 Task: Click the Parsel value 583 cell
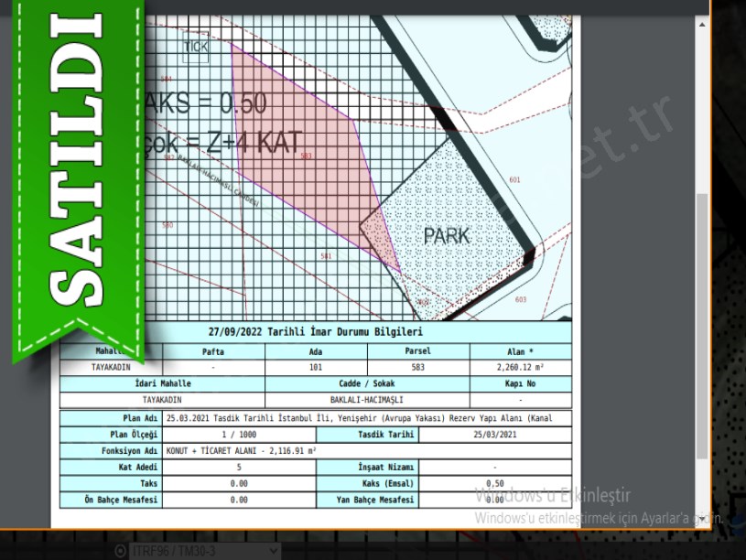[417, 367]
